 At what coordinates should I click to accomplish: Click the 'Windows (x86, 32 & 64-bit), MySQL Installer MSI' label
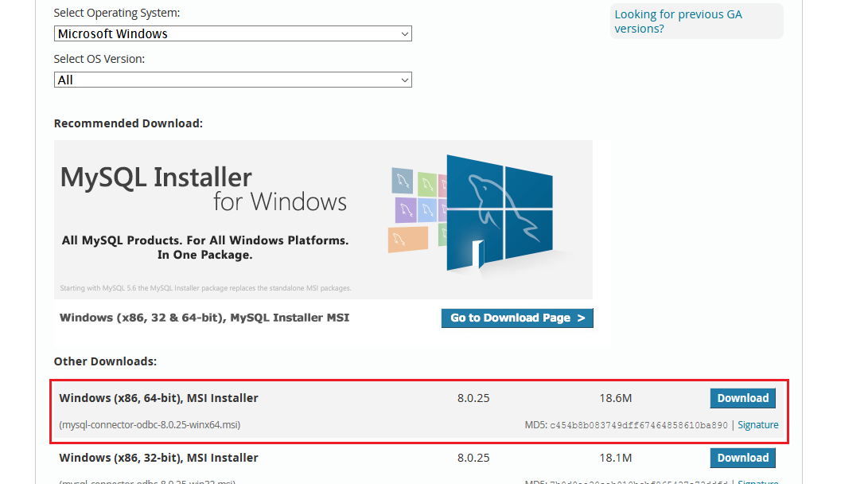tap(204, 318)
